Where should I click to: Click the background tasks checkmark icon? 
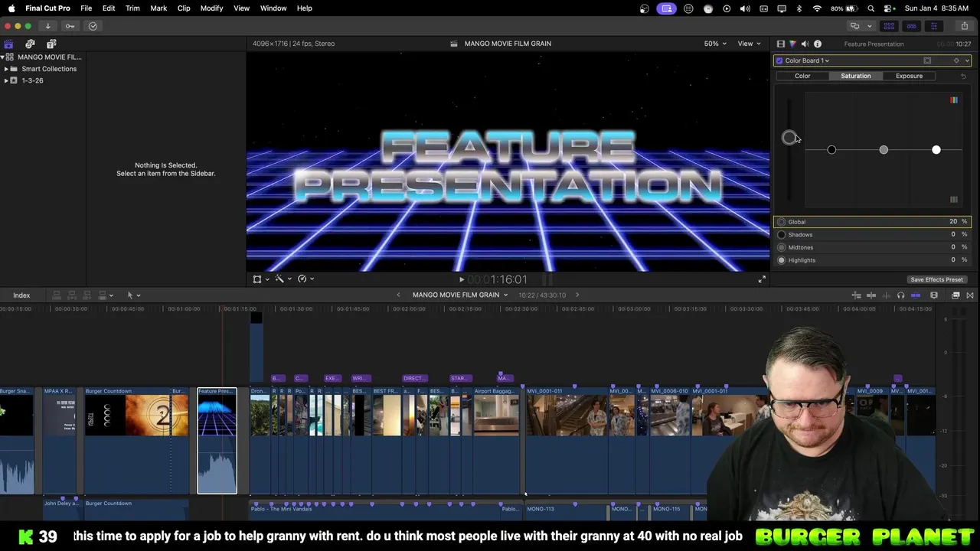tap(93, 26)
